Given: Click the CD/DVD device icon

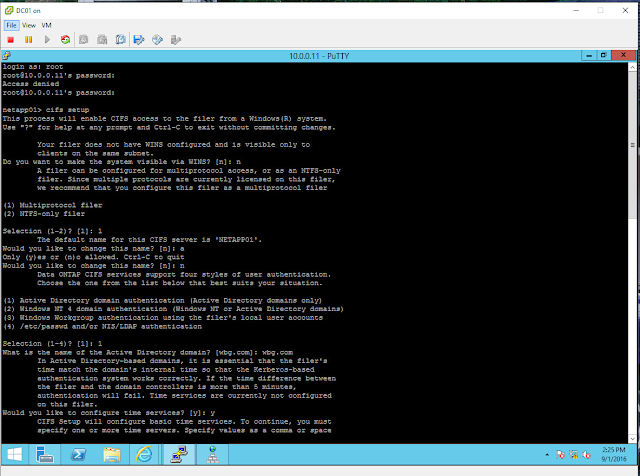Looking at the screenshot, I should pyautogui.click(x=157, y=40).
